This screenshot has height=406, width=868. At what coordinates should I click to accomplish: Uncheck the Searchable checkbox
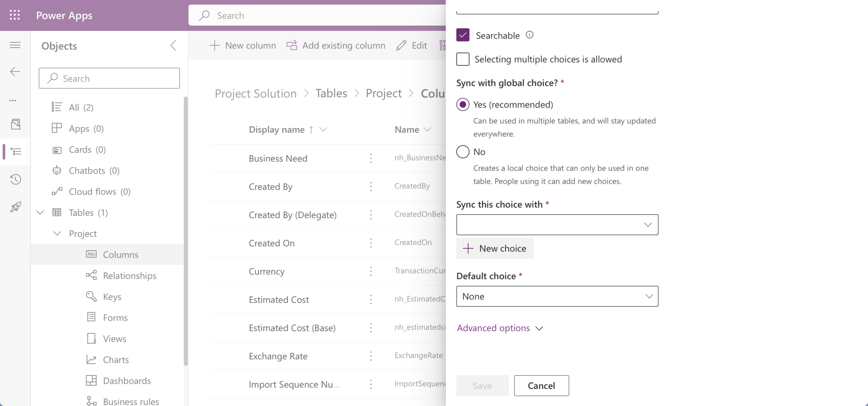click(463, 35)
